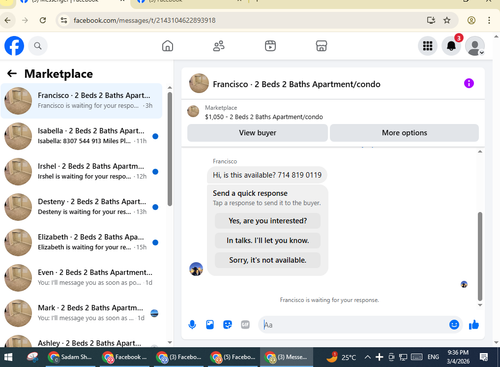This screenshot has width=500, height=367.
Task: Send a thumbs-up like
Action: (x=474, y=324)
